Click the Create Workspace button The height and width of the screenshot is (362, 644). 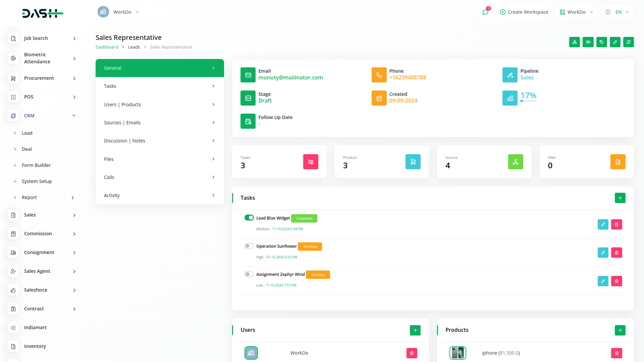pyautogui.click(x=524, y=12)
